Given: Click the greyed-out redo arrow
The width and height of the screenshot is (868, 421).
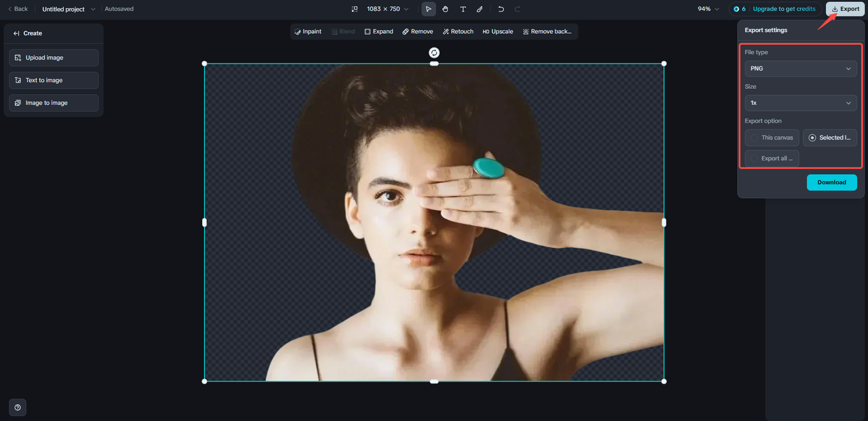Looking at the screenshot, I should (518, 9).
